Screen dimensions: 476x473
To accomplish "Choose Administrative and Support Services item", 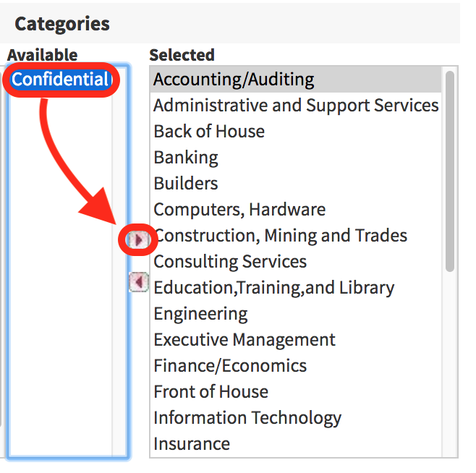I will click(x=296, y=106).
